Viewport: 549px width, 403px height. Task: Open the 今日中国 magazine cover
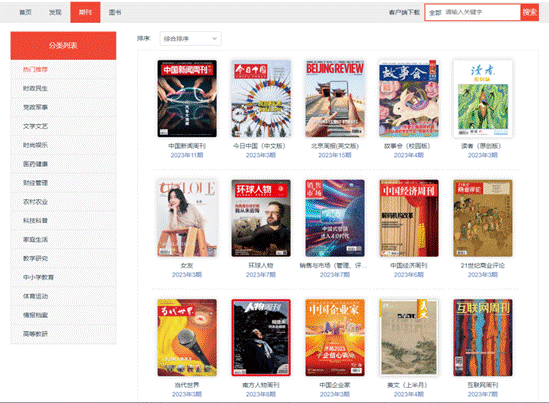(261, 98)
